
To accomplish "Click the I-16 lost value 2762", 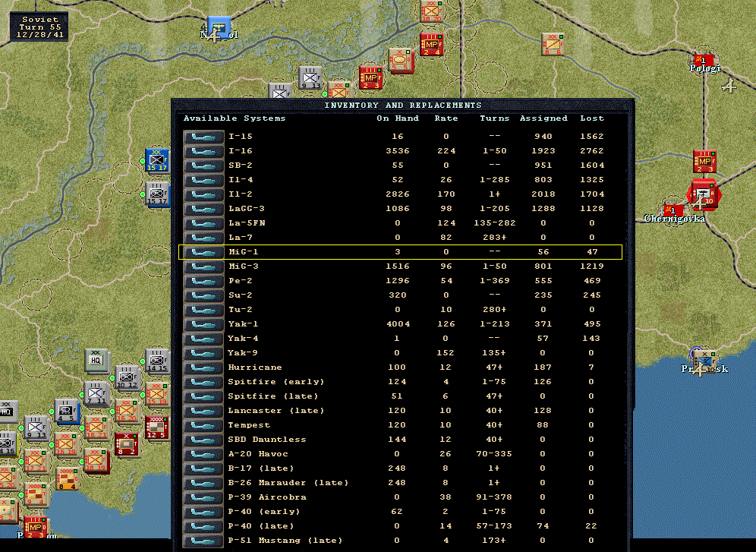I will tap(592, 151).
